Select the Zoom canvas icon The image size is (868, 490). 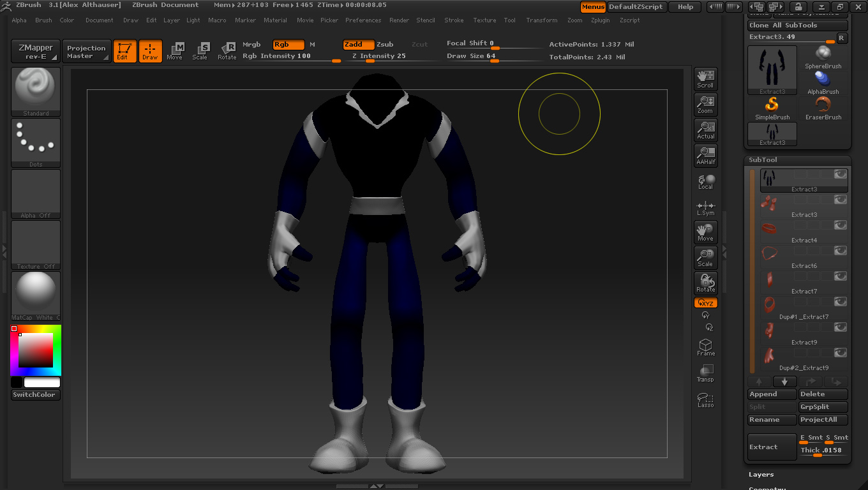click(705, 105)
